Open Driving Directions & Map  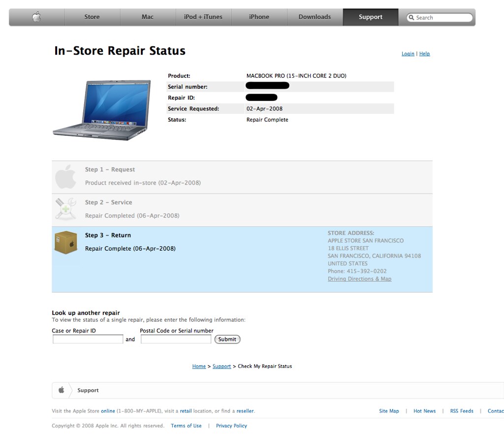tap(359, 278)
